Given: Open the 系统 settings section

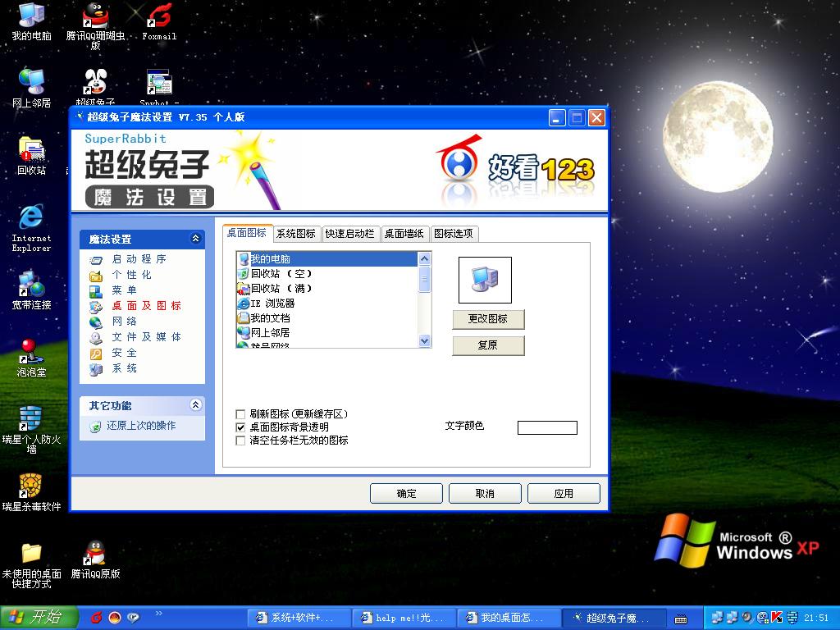Looking at the screenshot, I should pos(125,368).
